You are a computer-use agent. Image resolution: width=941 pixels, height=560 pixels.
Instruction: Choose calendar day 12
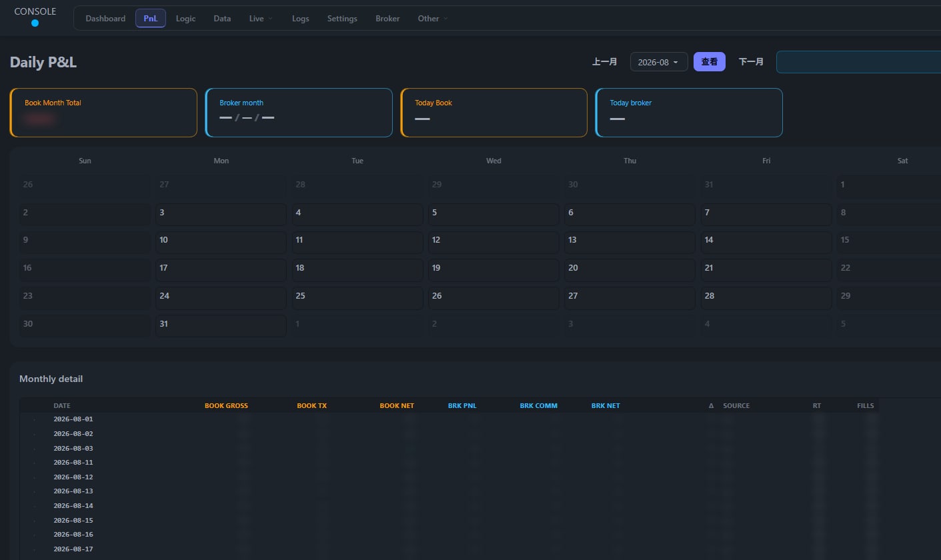pos(494,242)
